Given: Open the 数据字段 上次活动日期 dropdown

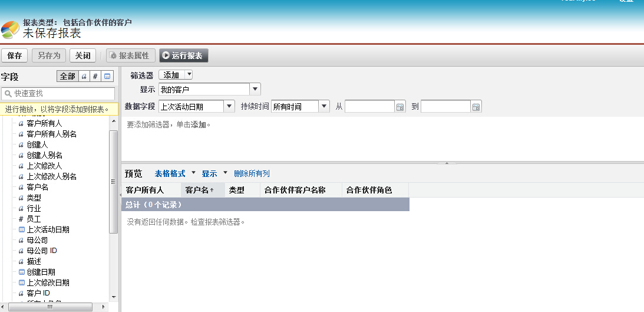Looking at the screenshot, I should (x=229, y=107).
